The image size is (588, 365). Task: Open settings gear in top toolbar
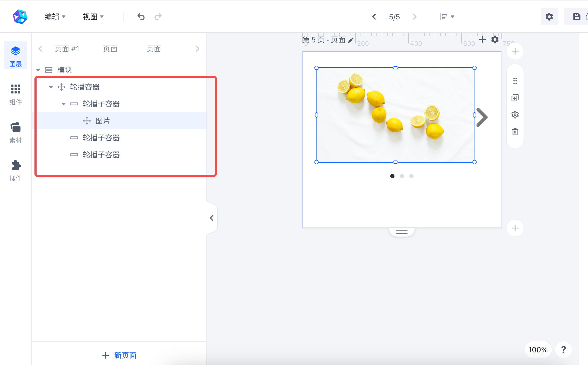(549, 17)
